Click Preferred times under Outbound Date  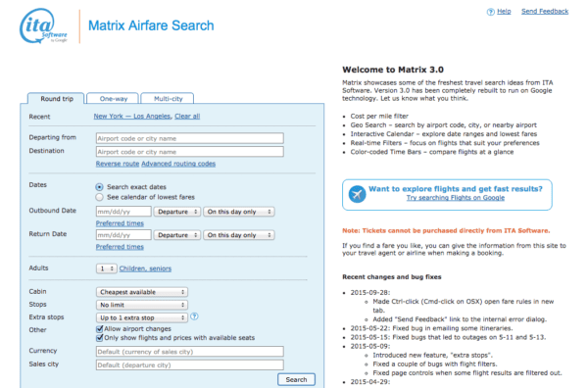click(120, 223)
